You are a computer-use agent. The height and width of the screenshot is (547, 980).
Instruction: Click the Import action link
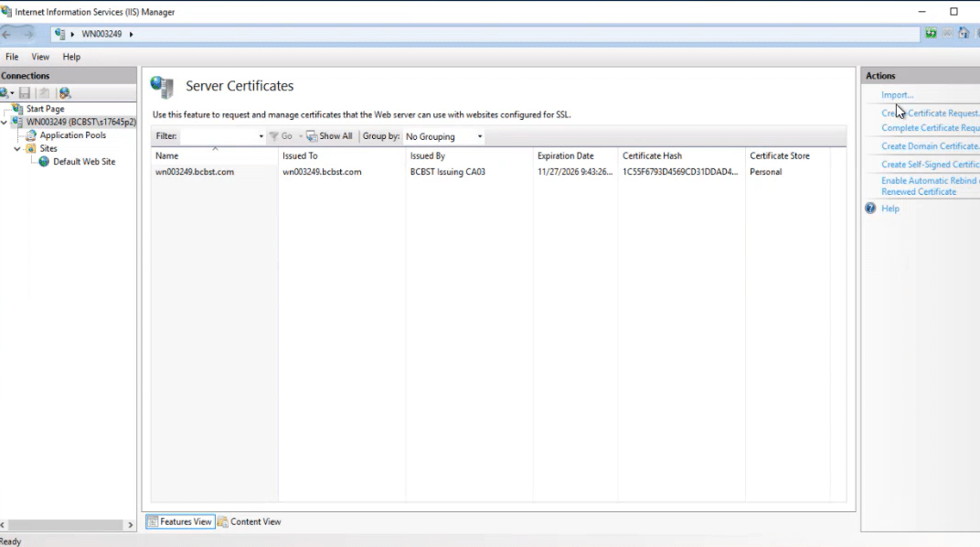click(x=897, y=95)
